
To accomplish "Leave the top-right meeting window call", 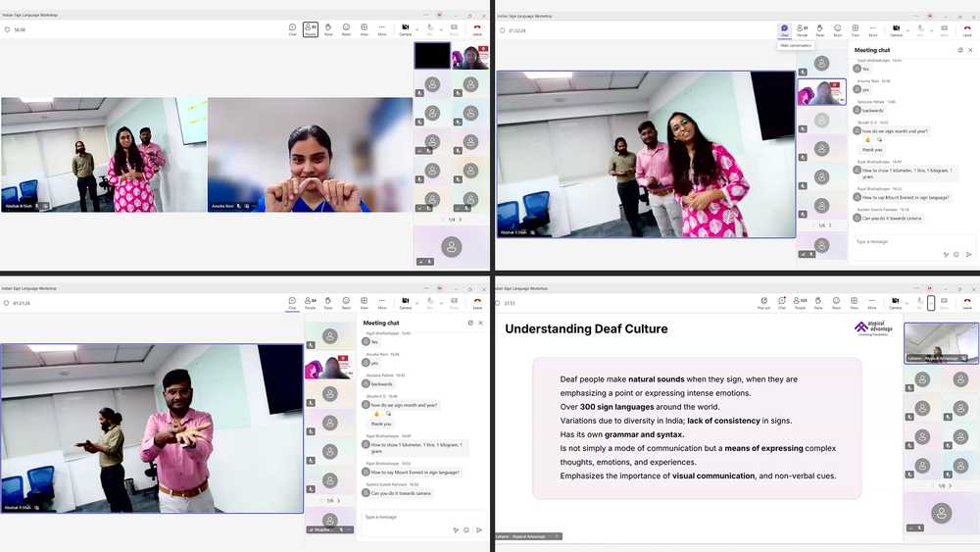I will (967, 30).
